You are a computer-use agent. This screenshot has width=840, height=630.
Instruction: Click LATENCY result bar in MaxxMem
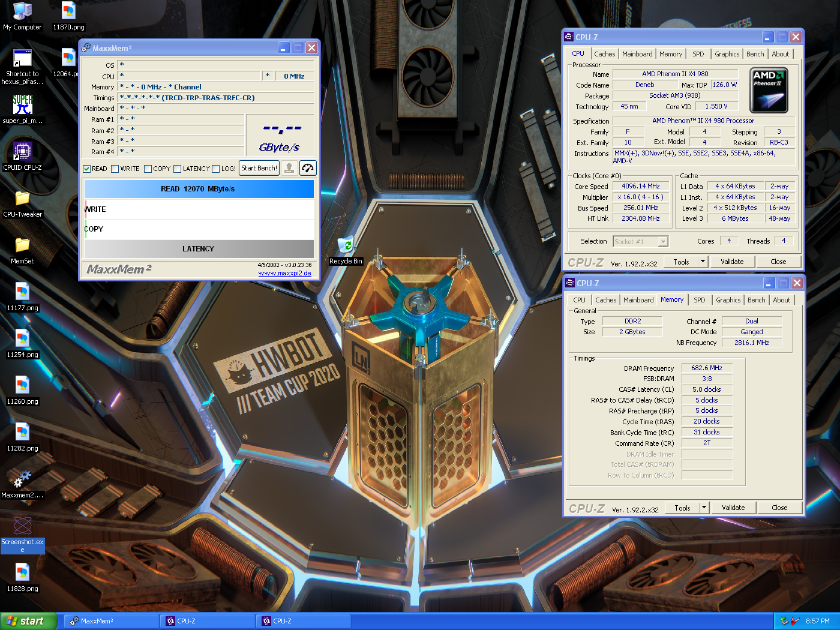tap(199, 249)
